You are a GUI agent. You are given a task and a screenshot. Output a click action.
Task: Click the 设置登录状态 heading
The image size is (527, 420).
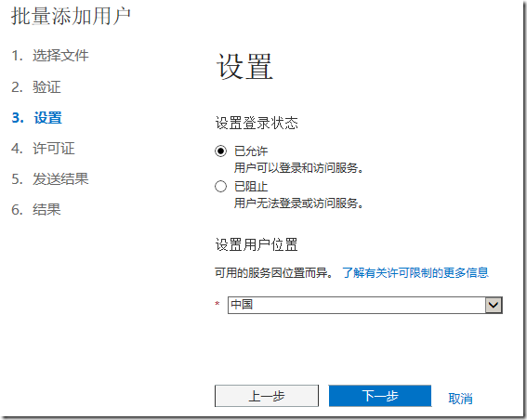point(257,123)
